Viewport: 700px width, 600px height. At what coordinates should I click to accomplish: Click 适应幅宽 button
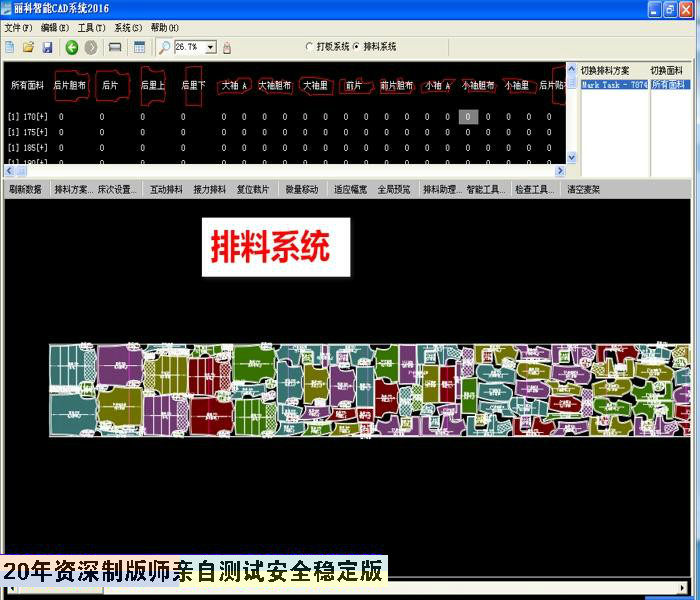coord(350,189)
